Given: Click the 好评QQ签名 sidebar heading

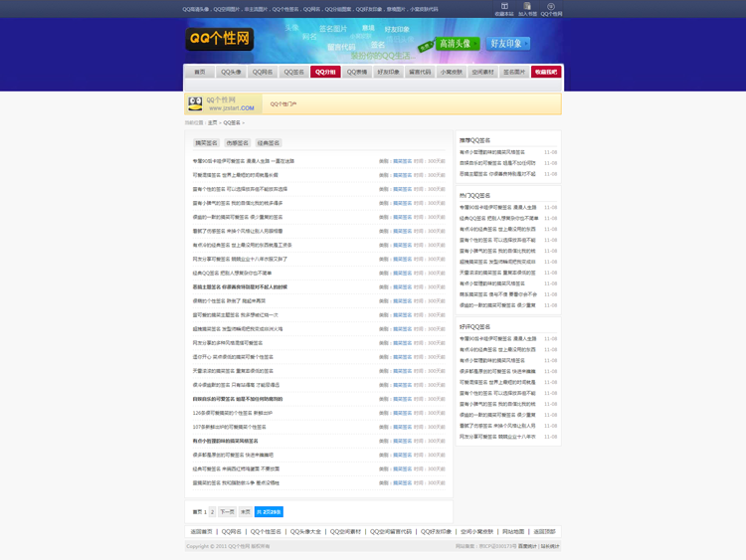Looking at the screenshot, I should coord(474,327).
